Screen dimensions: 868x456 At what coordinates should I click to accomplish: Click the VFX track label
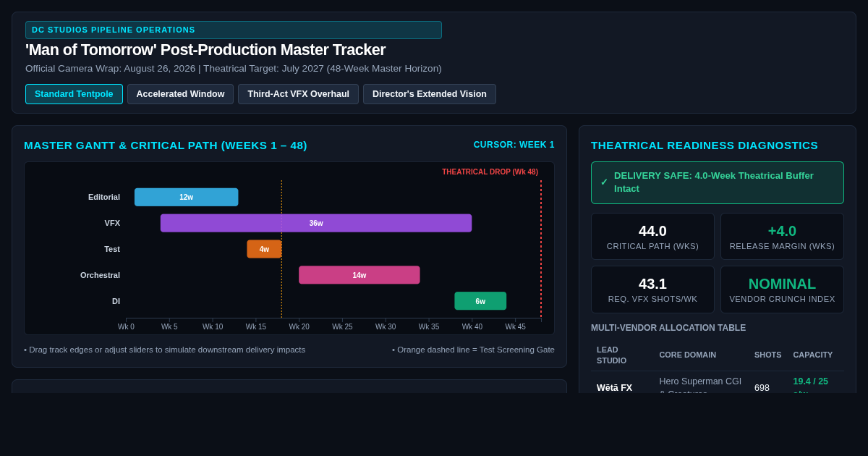(x=112, y=223)
